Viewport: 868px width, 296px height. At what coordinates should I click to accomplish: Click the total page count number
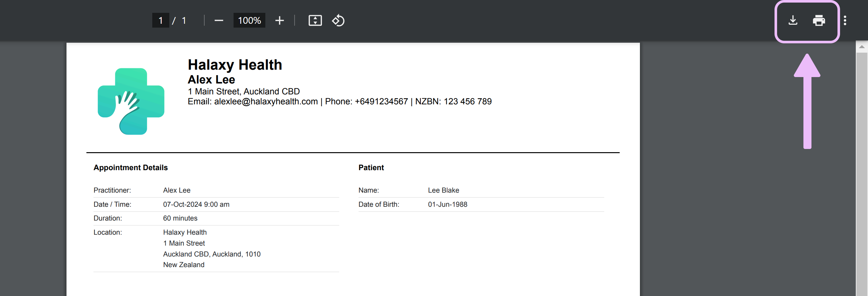tap(184, 21)
